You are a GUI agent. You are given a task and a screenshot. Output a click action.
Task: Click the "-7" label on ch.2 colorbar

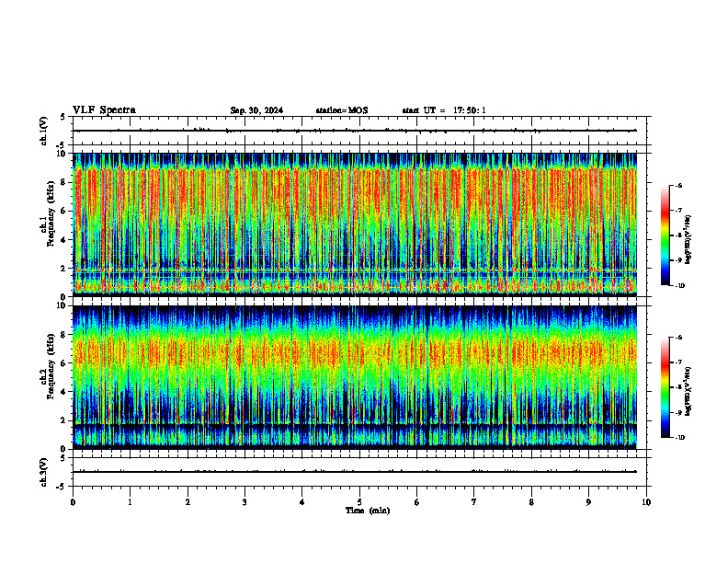point(679,362)
